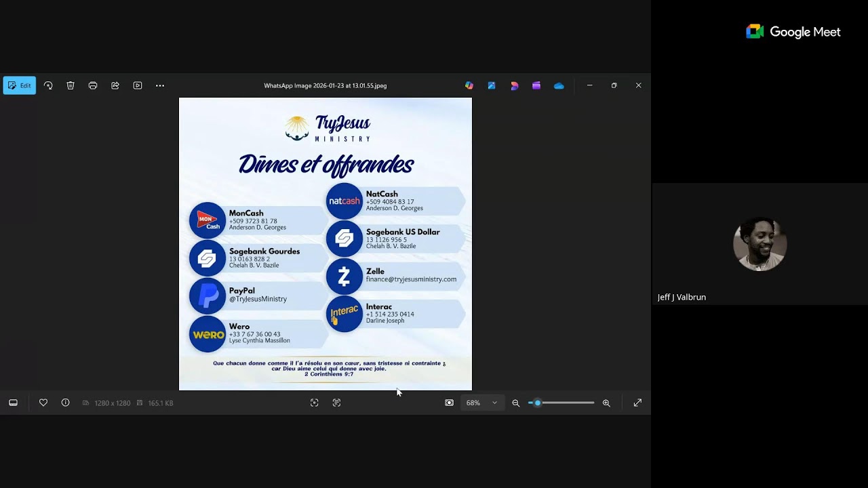Open the 68% zoom level dropdown
This screenshot has height=488, width=868.
pyautogui.click(x=481, y=403)
